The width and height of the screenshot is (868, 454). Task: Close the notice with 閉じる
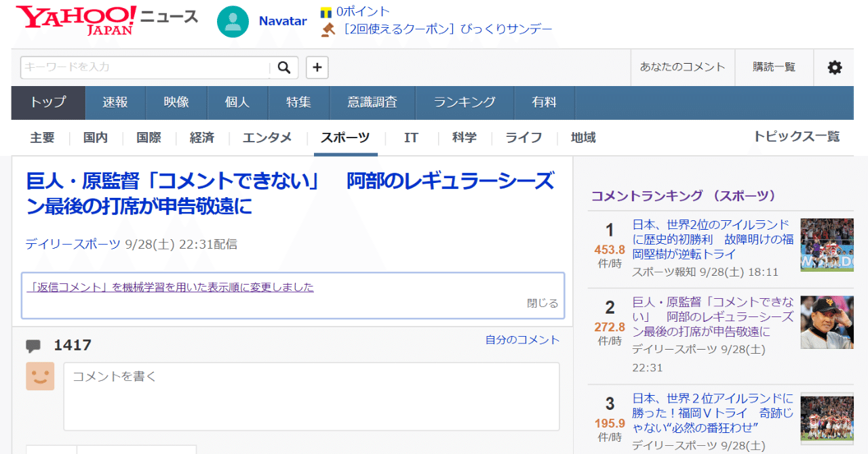[542, 304]
